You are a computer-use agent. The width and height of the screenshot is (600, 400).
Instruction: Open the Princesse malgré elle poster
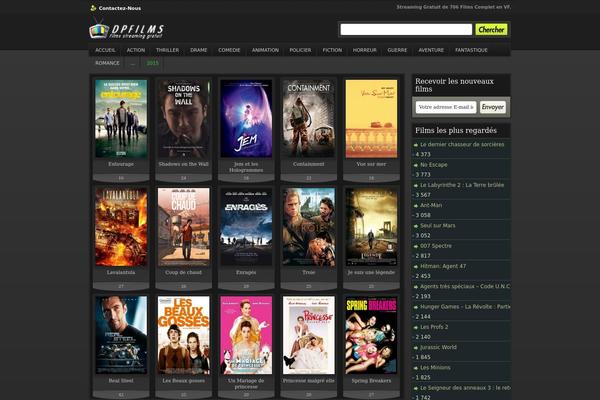click(309, 335)
